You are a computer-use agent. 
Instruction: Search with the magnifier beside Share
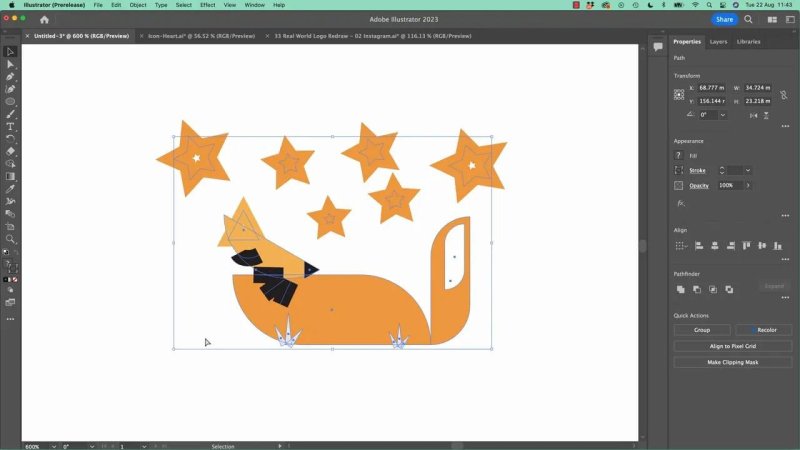(748, 19)
